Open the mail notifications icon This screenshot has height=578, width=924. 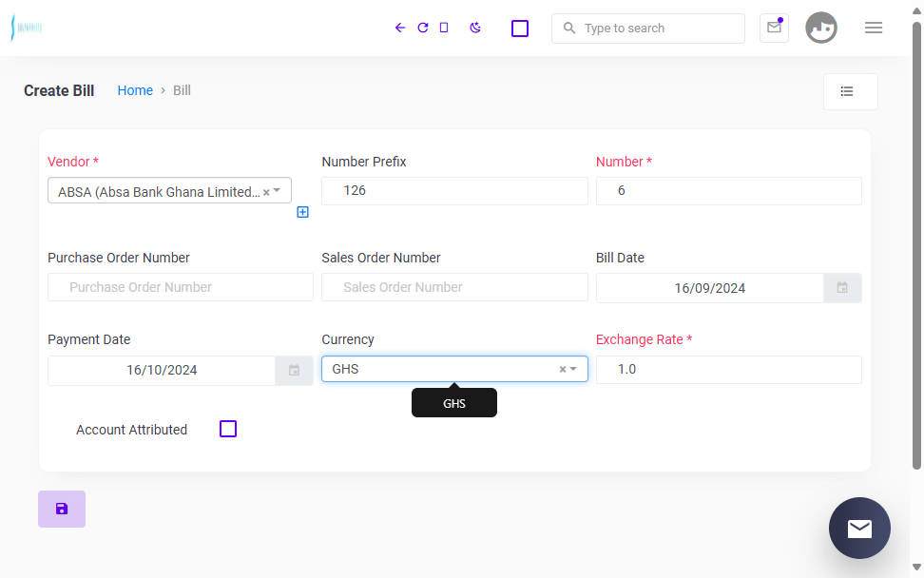pos(775,28)
